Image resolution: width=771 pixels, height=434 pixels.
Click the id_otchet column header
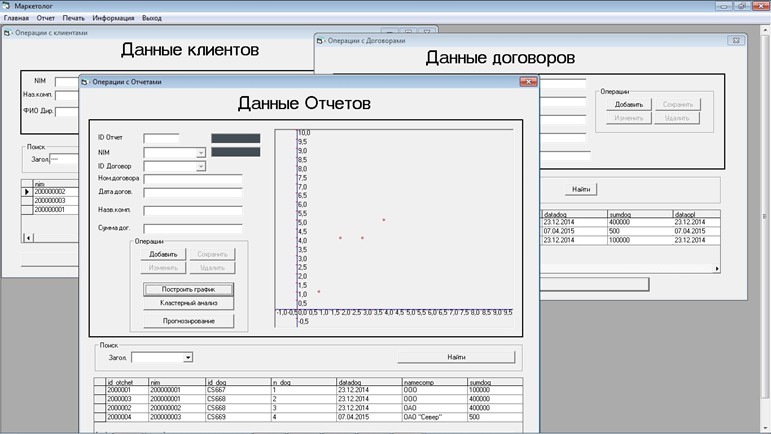pos(127,382)
